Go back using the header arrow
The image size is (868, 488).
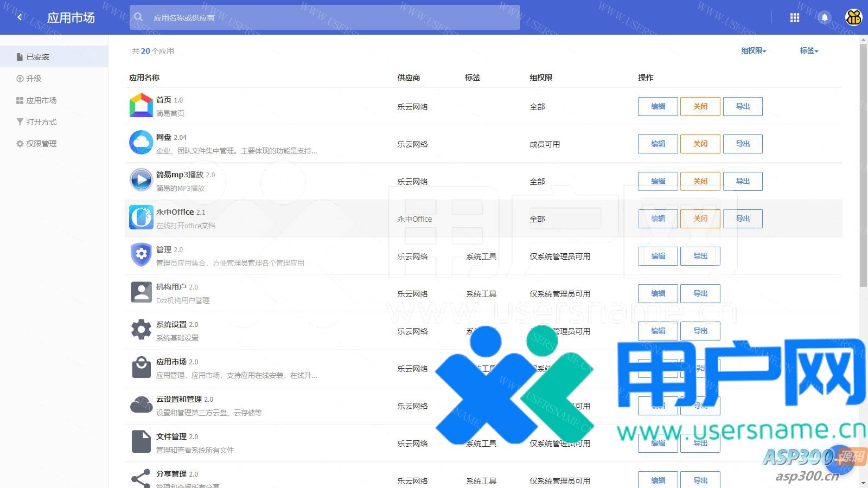[x=20, y=17]
